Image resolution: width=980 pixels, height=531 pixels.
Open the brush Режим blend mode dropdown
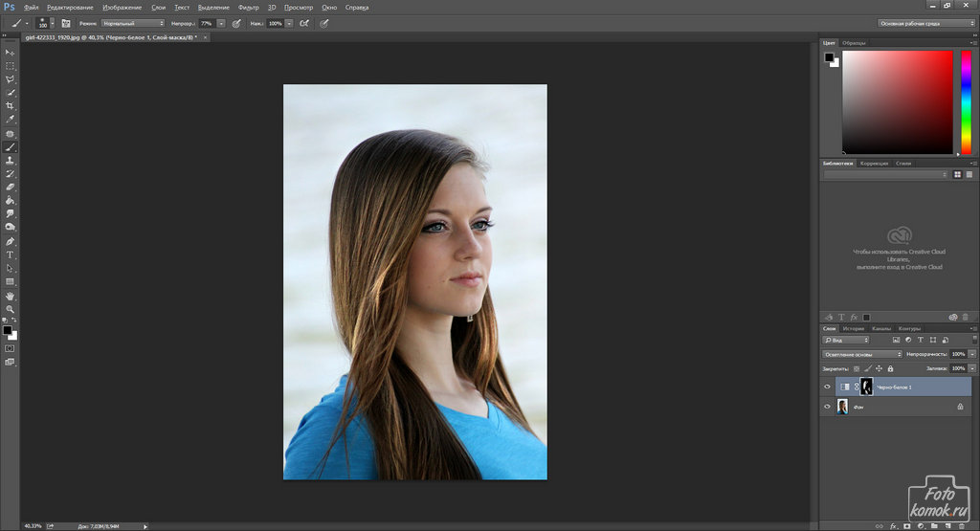click(132, 23)
